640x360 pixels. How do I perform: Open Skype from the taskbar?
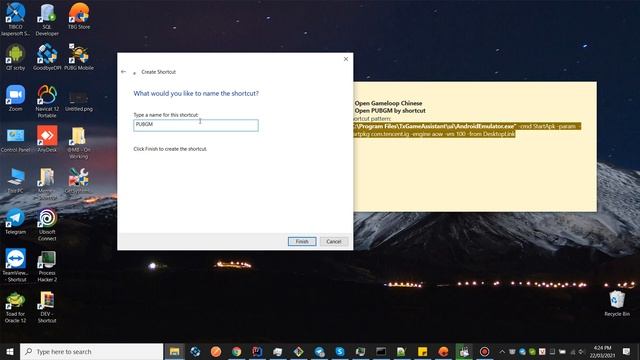pos(340,351)
